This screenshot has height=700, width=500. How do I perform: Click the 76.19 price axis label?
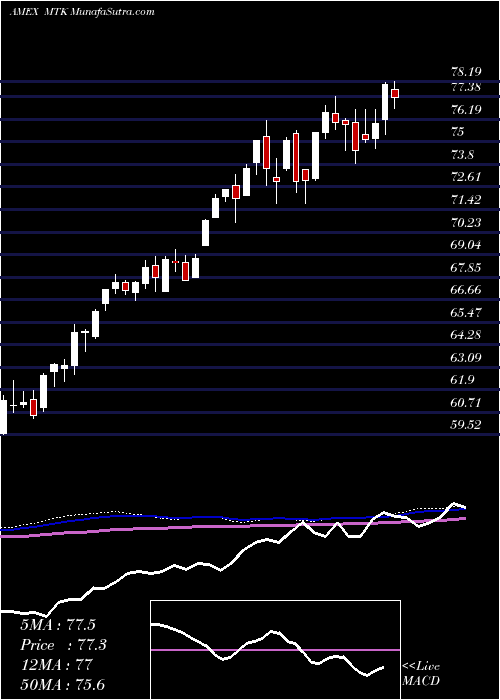pos(467,110)
